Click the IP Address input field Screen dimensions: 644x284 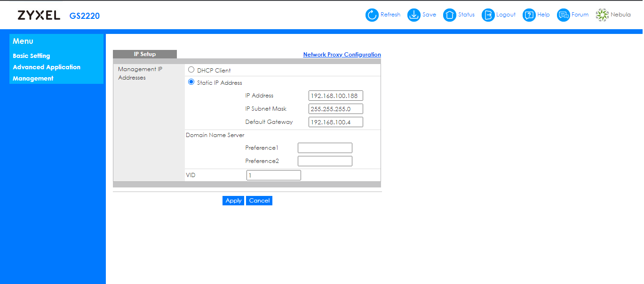point(335,96)
